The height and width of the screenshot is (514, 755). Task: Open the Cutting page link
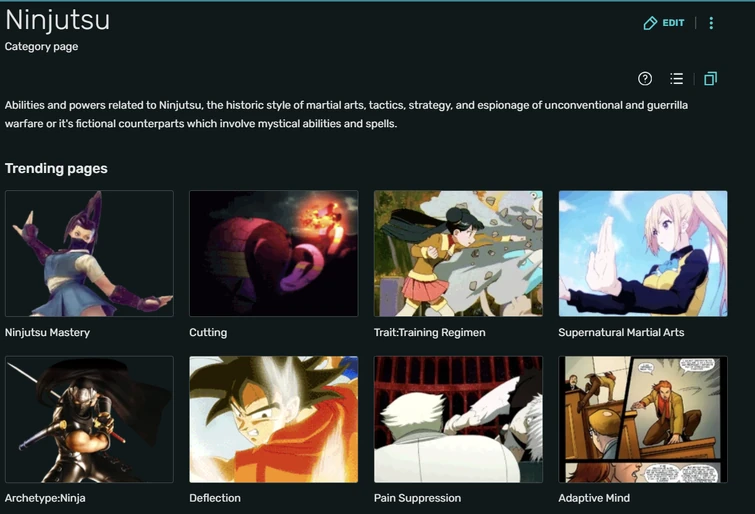click(x=208, y=332)
